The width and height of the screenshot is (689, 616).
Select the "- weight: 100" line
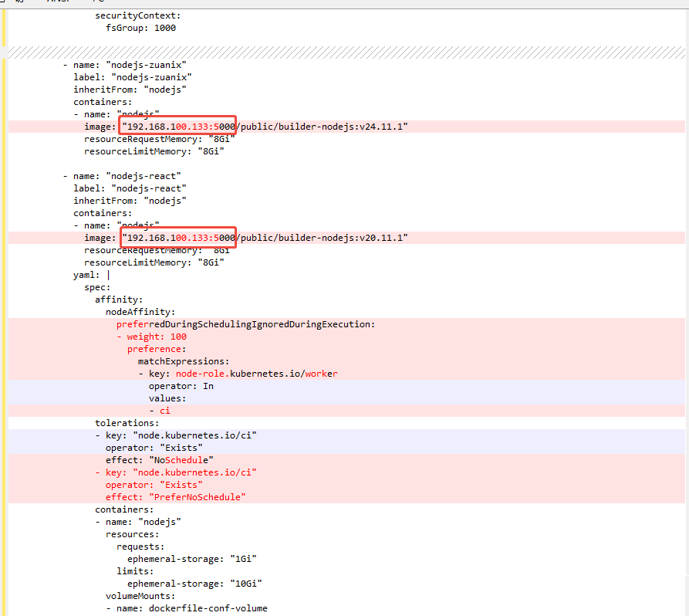151,337
